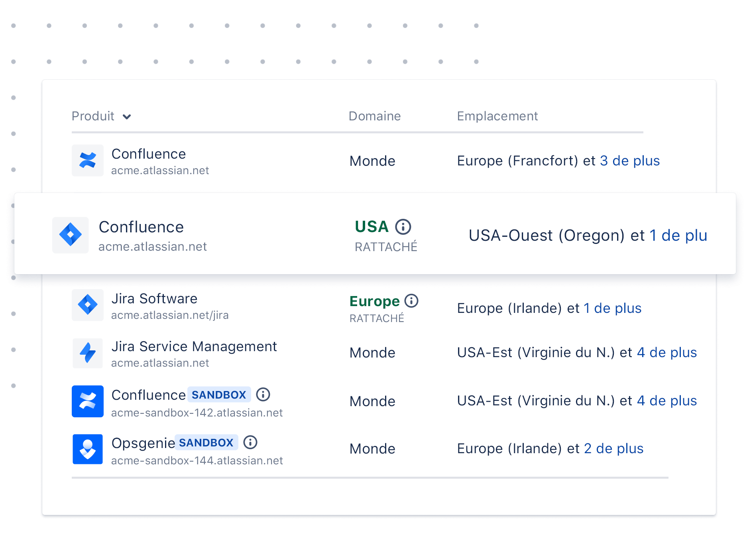Click "acme.atlassian.net/jira" URL text
751x560 pixels.
[x=170, y=315]
